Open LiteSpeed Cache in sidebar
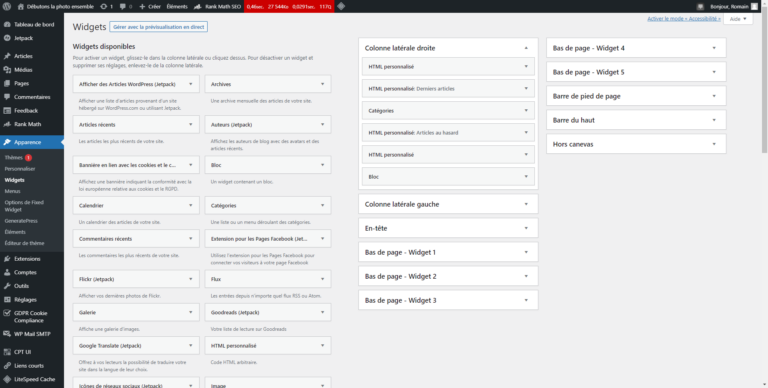Viewport: 768px width, 388px height. pos(32,379)
